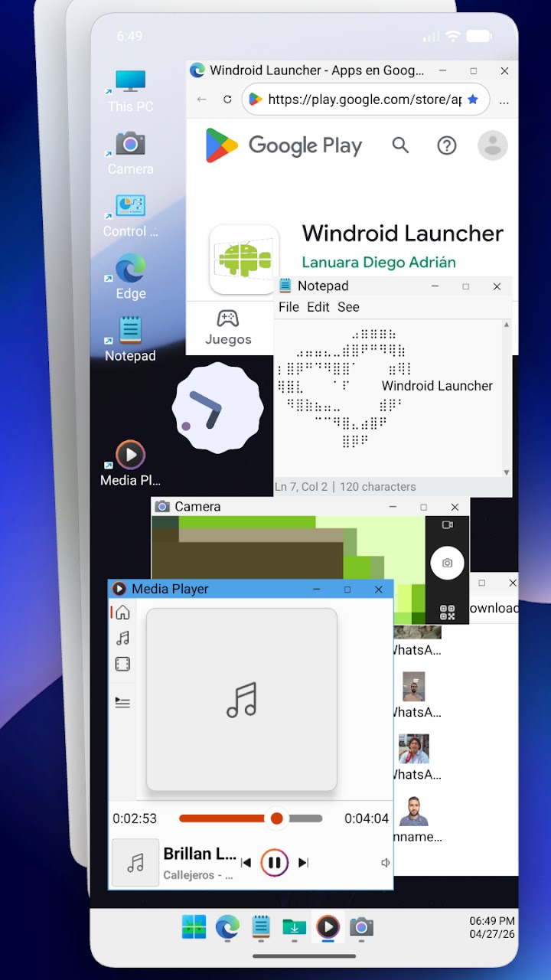Viewport: 551px width, 980px height.
Task: Switch Camera to video mode
Action: pyautogui.click(x=448, y=524)
